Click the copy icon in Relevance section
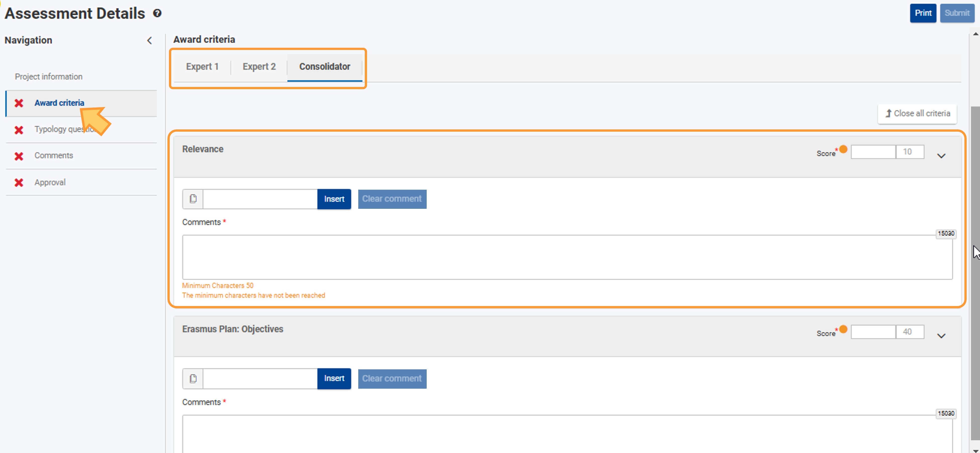The height and width of the screenshot is (453, 980). coord(193,199)
